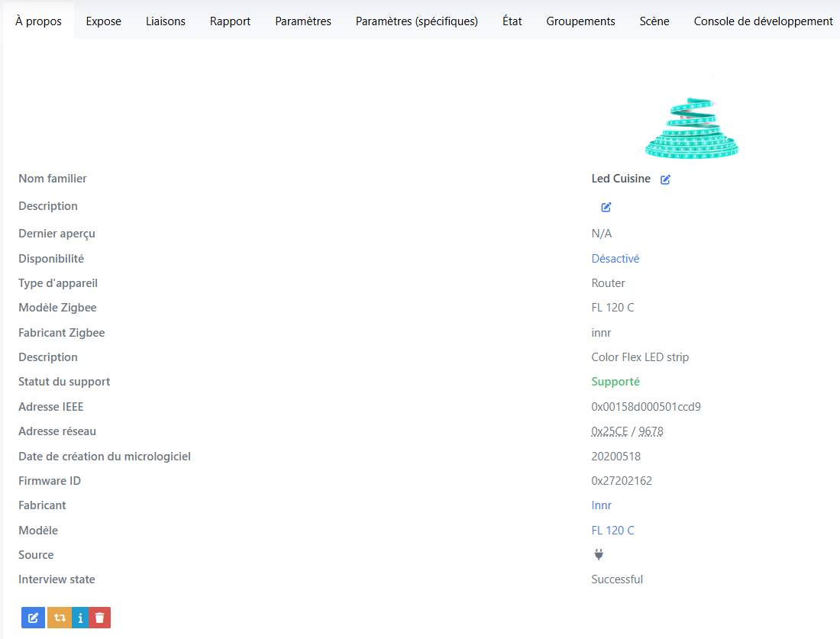
Task: Open the Liaisons tab
Action: (166, 21)
